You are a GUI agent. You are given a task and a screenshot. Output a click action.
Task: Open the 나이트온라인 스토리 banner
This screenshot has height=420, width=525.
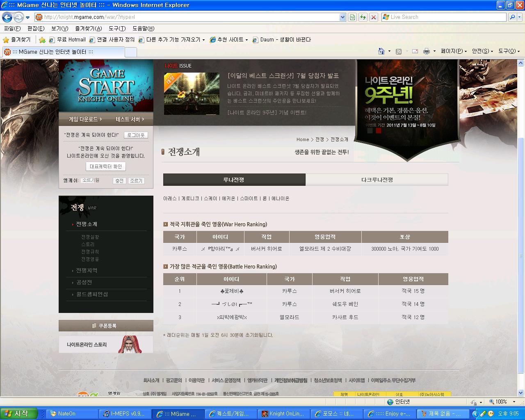pos(106,345)
